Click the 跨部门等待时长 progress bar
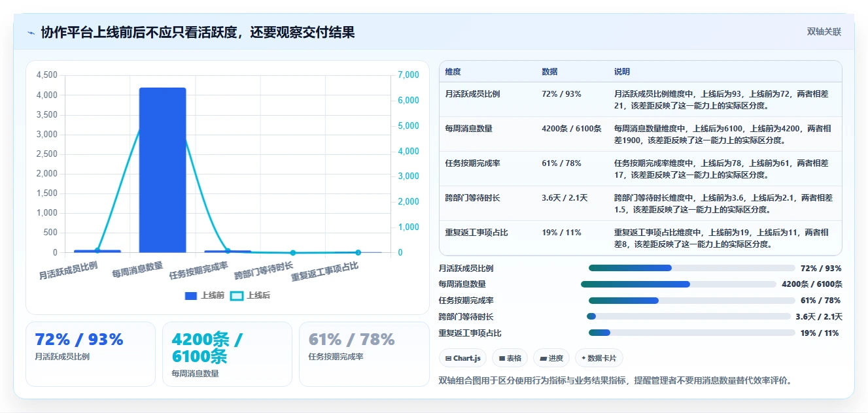 pyautogui.click(x=689, y=316)
